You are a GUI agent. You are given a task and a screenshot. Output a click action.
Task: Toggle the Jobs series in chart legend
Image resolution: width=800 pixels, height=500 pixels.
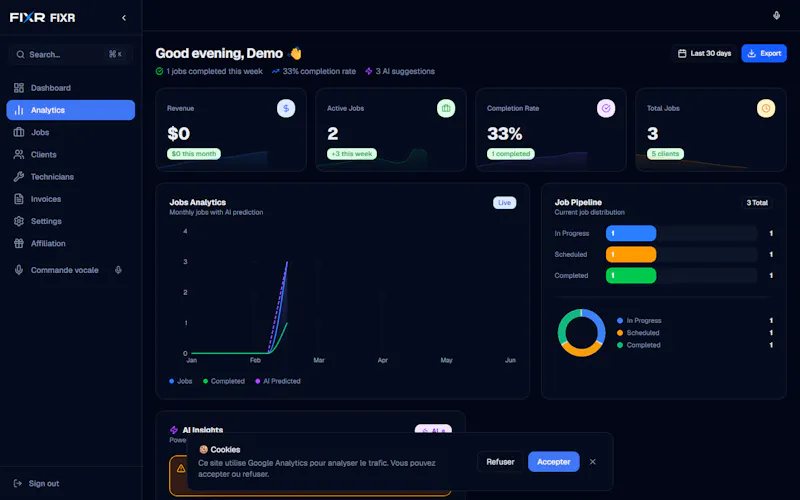(181, 381)
